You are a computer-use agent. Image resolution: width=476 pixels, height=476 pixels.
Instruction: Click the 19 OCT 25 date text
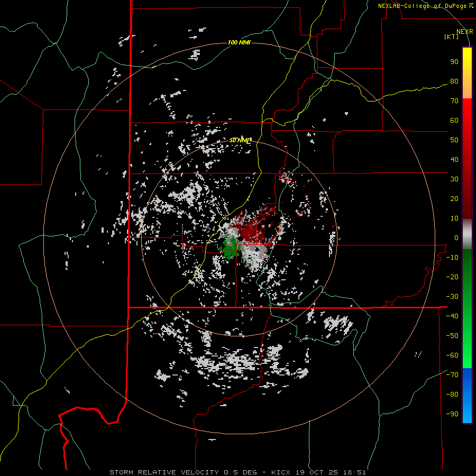[x=317, y=472]
